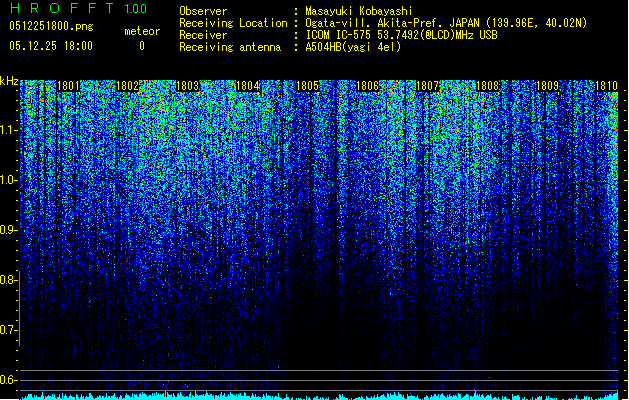
Task: Click the 0.9 kHz axis label
Action: click(x=8, y=230)
